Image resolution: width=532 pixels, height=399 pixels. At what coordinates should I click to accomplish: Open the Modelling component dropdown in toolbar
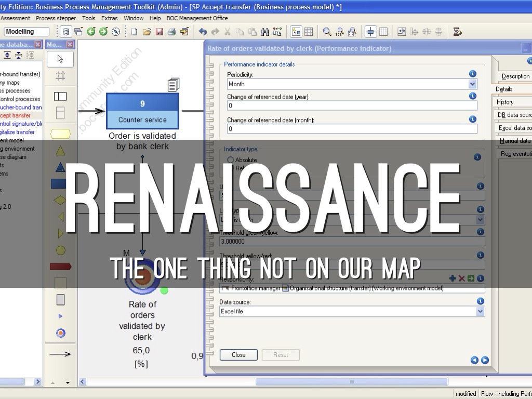coord(26,32)
